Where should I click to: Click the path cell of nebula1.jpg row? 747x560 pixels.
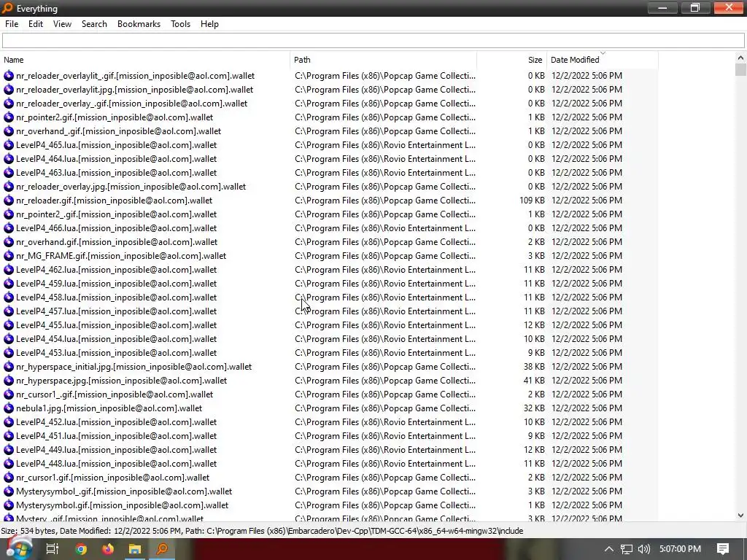(x=385, y=408)
